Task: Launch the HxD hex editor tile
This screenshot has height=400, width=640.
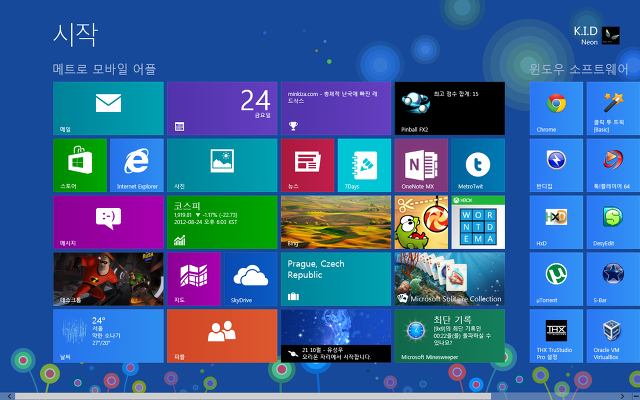Action: coord(556,222)
